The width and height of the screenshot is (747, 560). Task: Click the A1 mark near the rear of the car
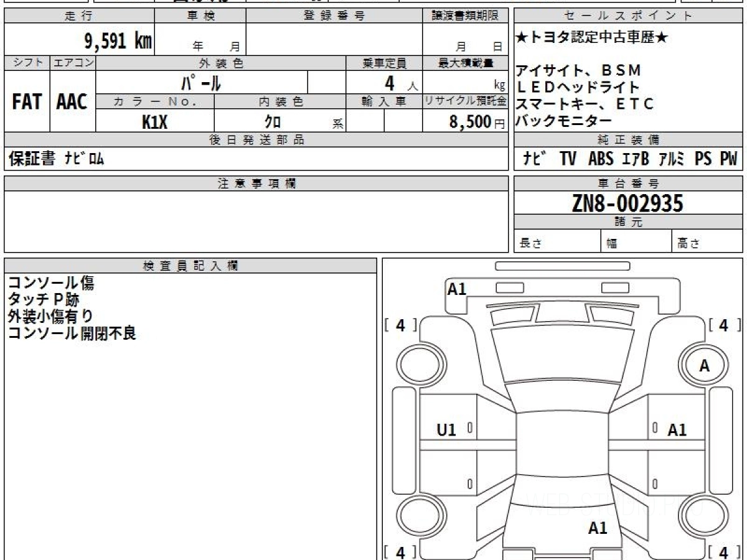pyautogui.click(x=598, y=529)
